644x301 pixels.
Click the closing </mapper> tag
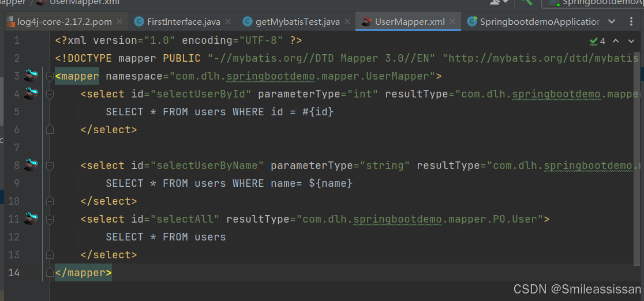[x=83, y=273]
